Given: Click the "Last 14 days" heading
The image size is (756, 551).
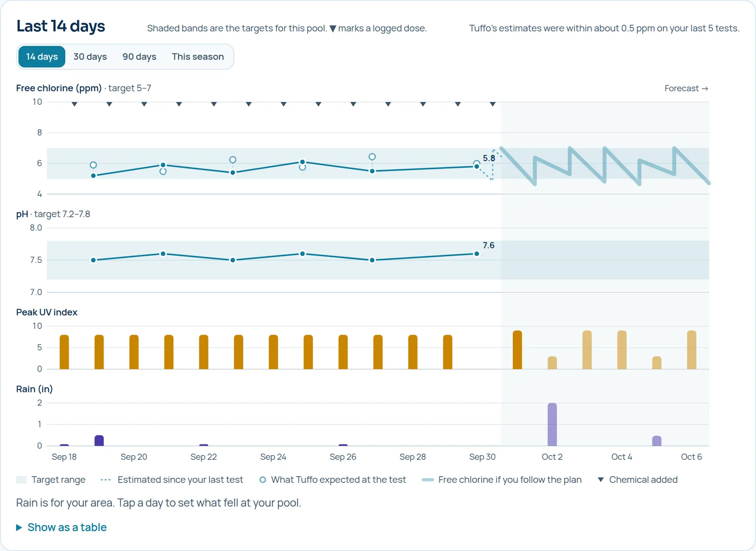Looking at the screenshot, I should pos(60,26).
